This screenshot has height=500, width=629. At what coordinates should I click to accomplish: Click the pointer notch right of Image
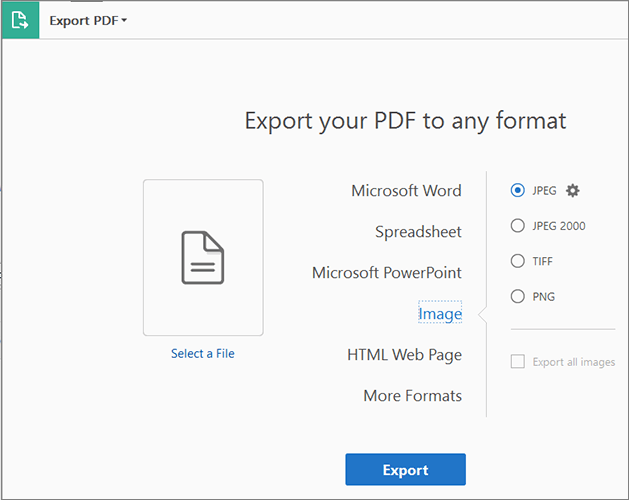[482, 314]
